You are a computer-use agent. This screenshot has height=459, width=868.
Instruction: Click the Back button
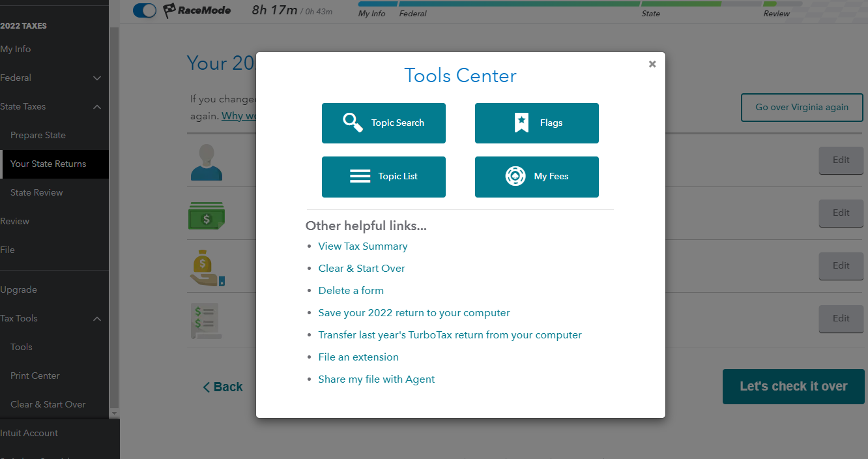223,387
